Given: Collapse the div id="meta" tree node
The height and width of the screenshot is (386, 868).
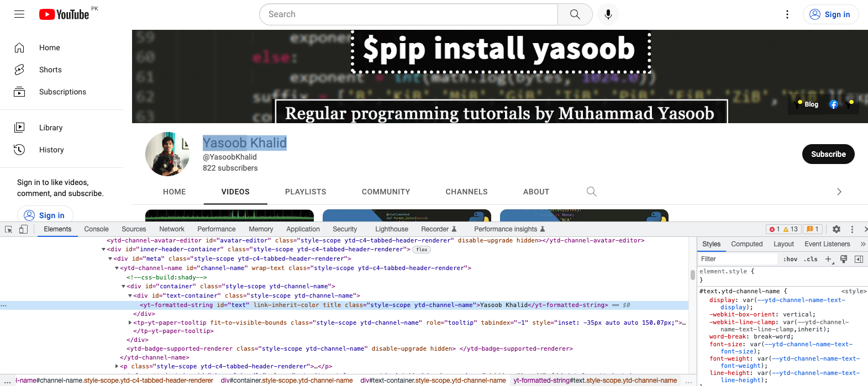Looking at the screenshot, I should [110, 258].
